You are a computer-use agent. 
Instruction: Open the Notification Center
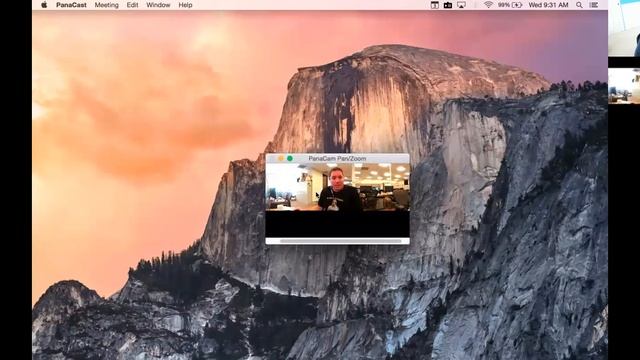point(594,5)
